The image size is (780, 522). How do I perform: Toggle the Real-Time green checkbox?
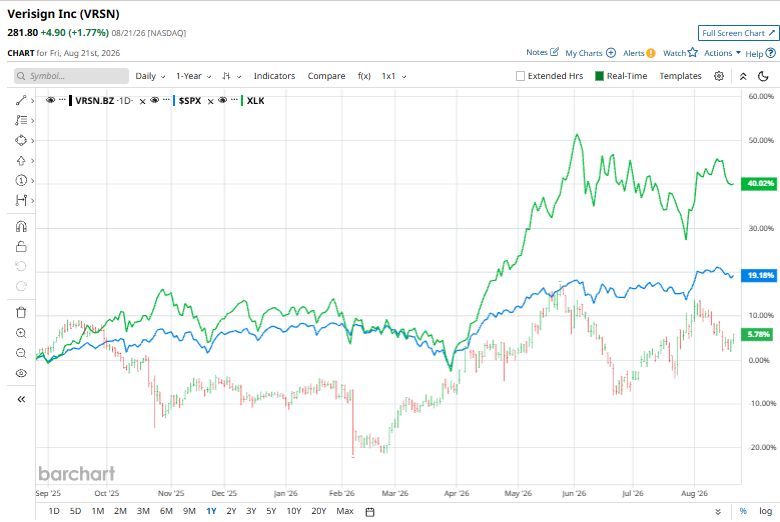click(x=599, y=76)
